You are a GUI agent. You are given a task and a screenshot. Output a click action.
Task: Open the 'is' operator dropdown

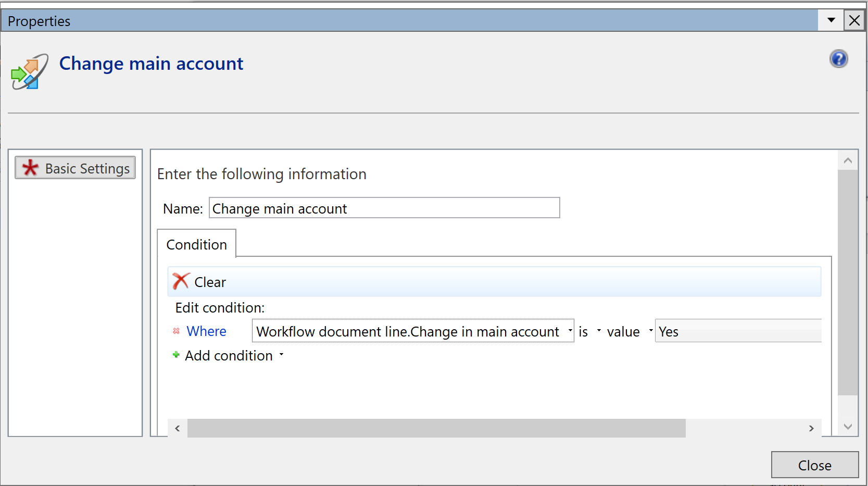coord(599,330)
